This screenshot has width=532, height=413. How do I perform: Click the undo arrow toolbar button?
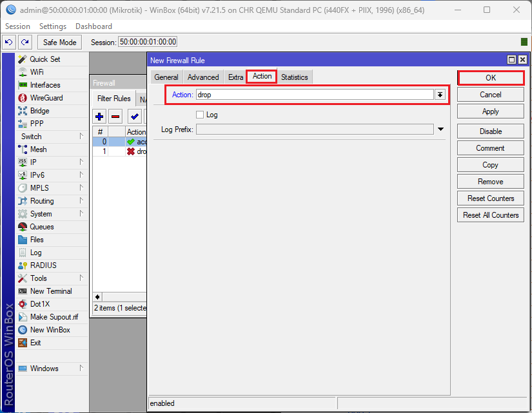[9, 43]
